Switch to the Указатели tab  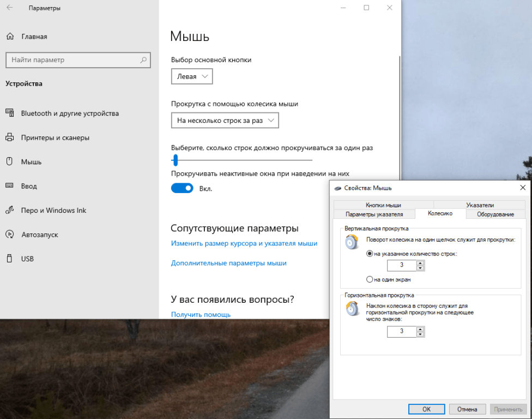(480, 205)
